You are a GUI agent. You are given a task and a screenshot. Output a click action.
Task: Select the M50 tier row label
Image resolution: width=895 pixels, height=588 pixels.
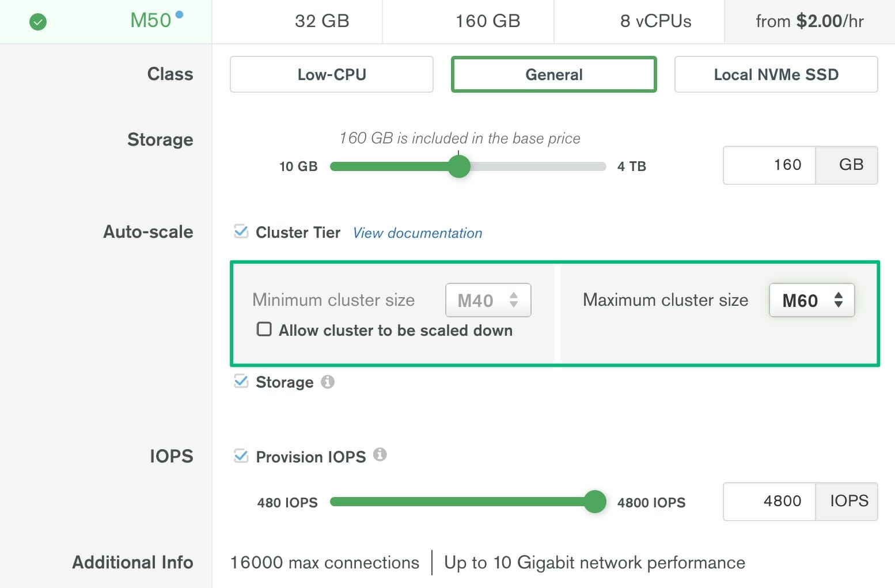tap(151, 21)
